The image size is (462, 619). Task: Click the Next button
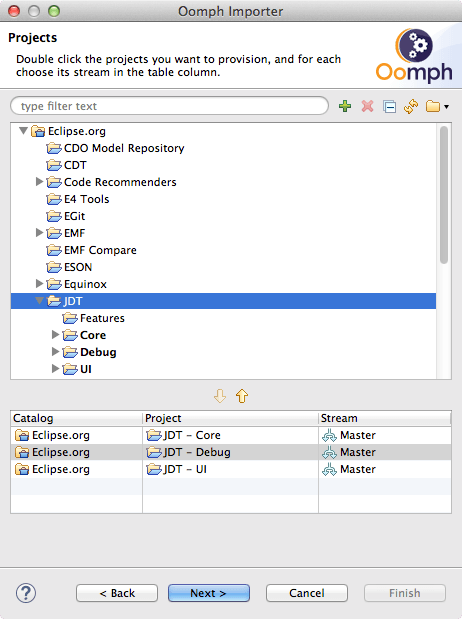pos(208,593)
